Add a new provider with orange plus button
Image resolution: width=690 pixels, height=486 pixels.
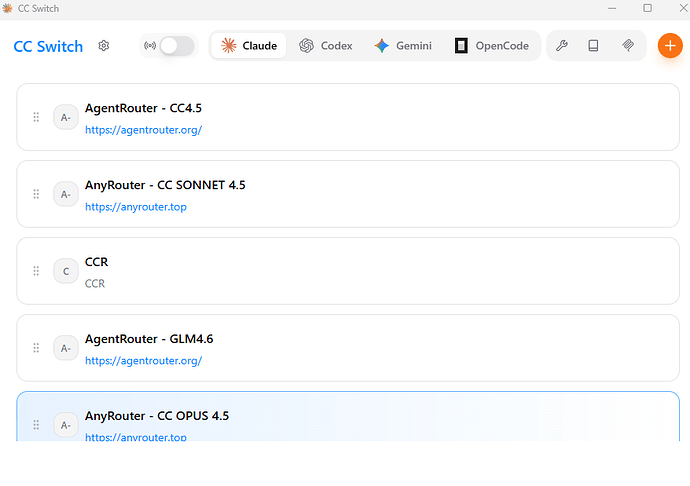point(670,46)
